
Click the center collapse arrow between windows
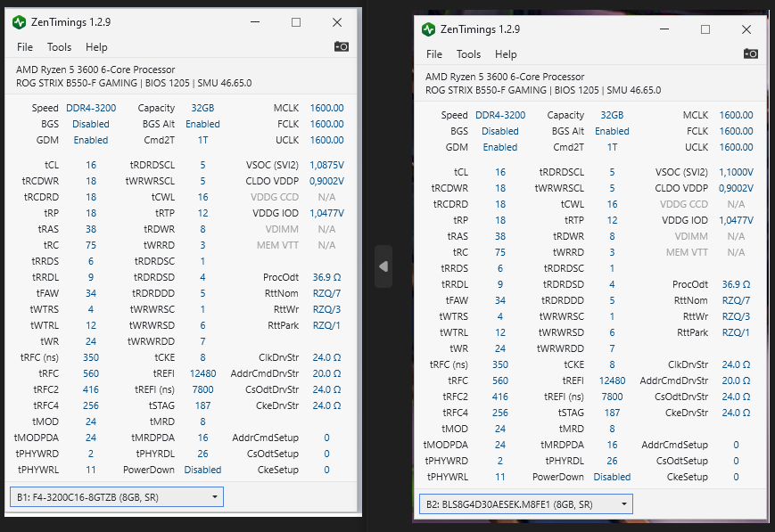point(383,266)
